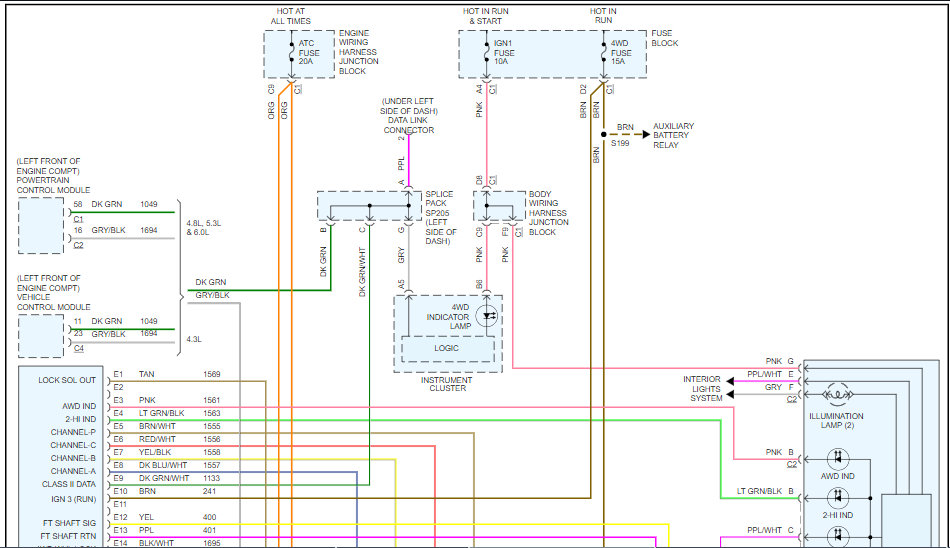Click the 2-HI IND LED symbol
The height and width of the screenshot is (548, 950).
pos(838,496)
